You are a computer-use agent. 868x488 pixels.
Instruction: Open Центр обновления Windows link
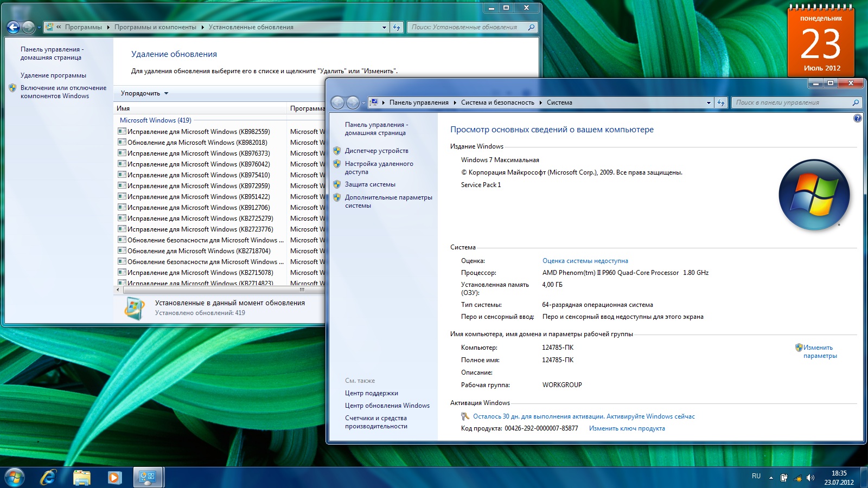pyautogui.click(x=387, y=406)
